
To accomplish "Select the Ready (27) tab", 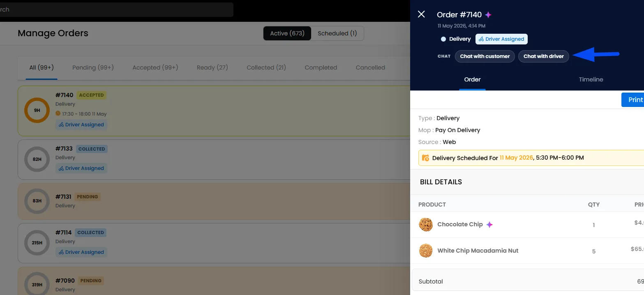I will (212, 67).
